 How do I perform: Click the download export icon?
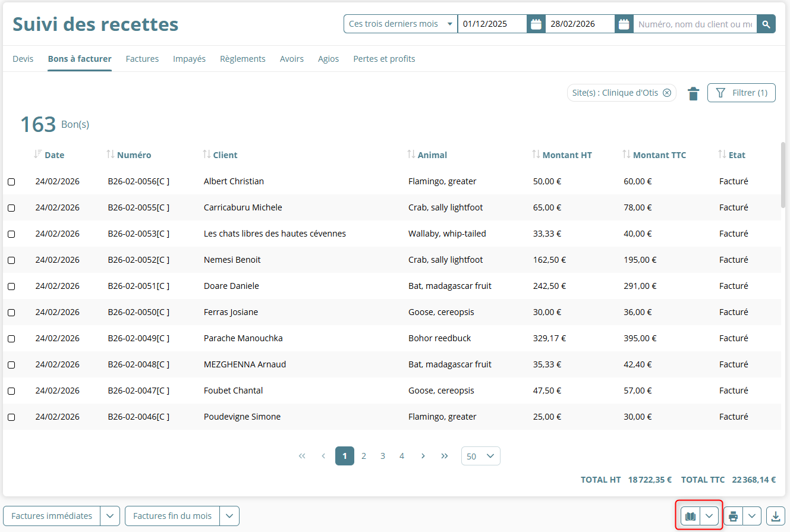(x=776, y=516)
